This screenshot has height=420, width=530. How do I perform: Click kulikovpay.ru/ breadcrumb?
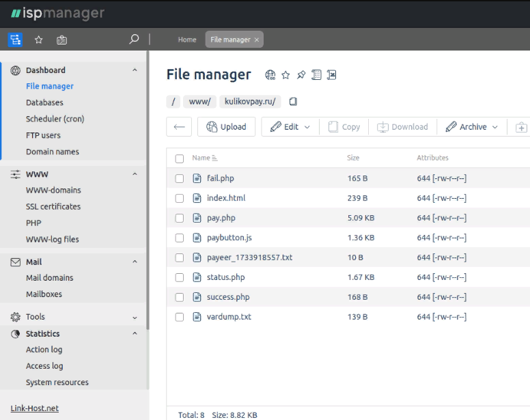pyautogui.click(x=250, y=101)
